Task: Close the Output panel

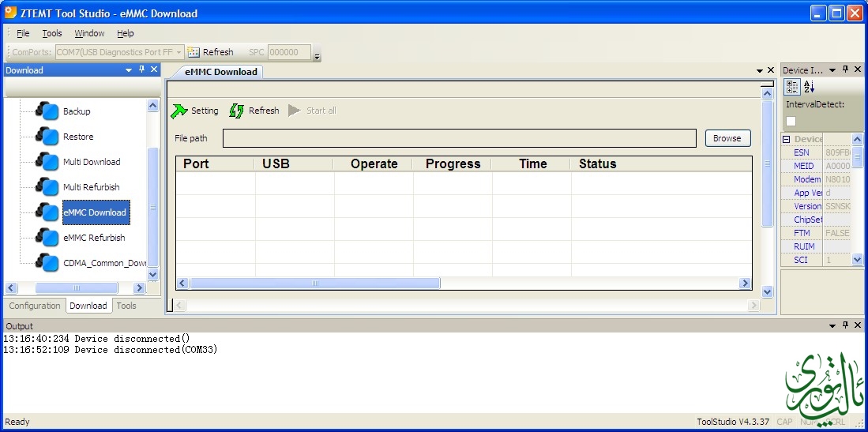Action: [858, 325]
